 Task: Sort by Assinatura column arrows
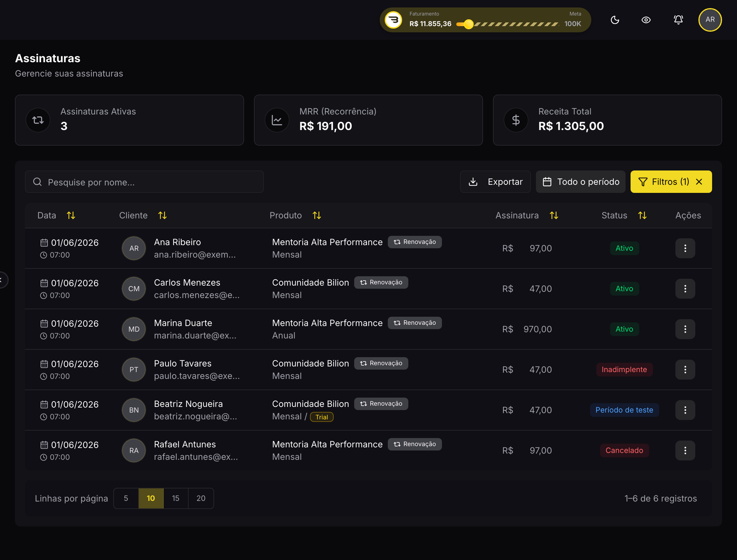554,215
